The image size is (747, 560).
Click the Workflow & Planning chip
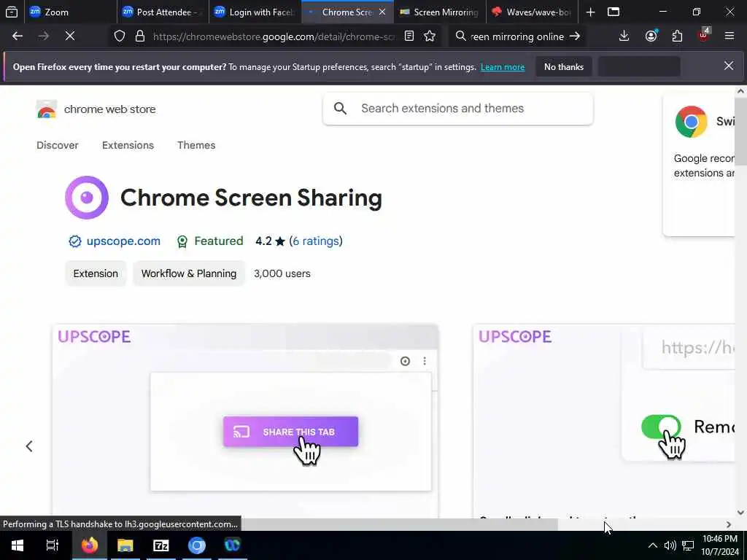(x=189, y=273)
